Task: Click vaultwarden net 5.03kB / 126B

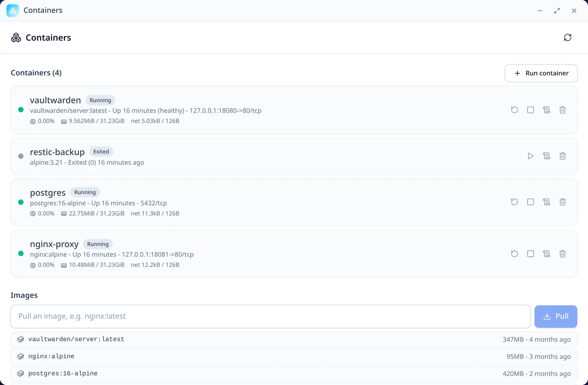Action: coord(155,121)
